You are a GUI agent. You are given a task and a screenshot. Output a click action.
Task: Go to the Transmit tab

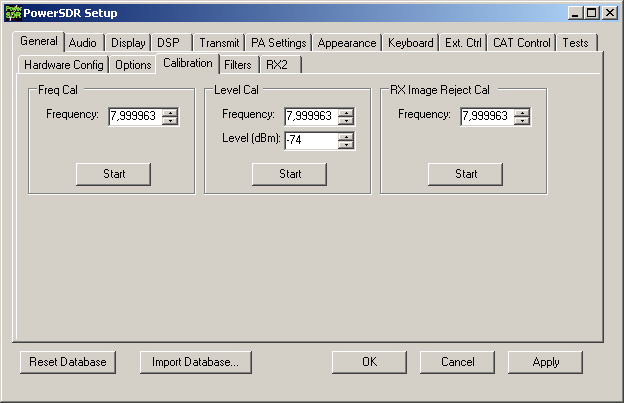click(219, 43)
